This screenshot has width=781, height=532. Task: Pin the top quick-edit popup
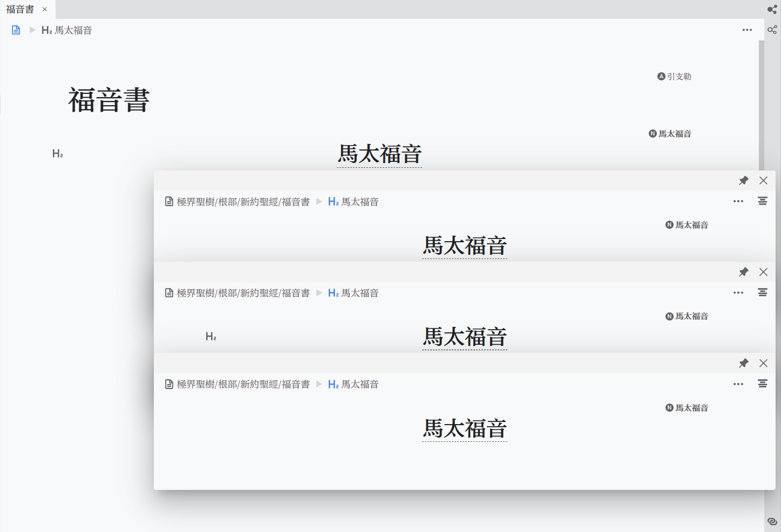pos(744,180)
